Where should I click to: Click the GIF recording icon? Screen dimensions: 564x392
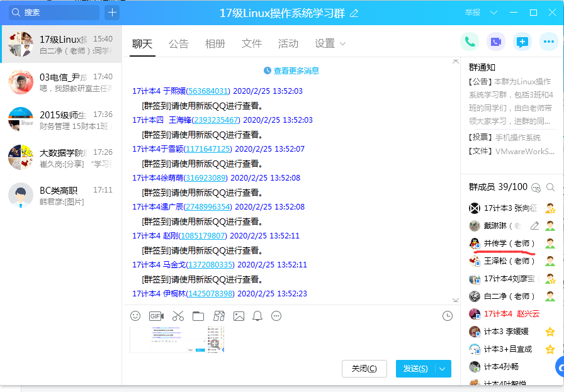tap(156, 316)
